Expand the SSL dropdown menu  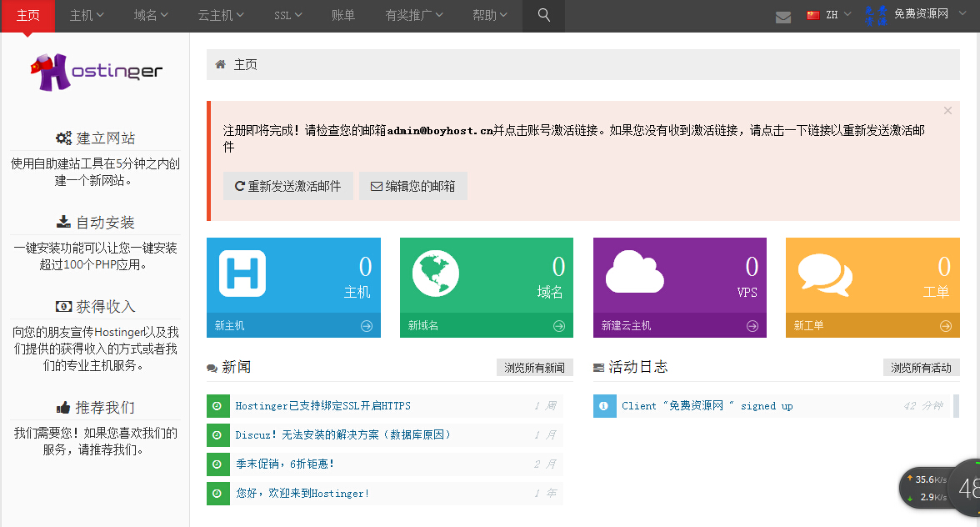(287, 15)
